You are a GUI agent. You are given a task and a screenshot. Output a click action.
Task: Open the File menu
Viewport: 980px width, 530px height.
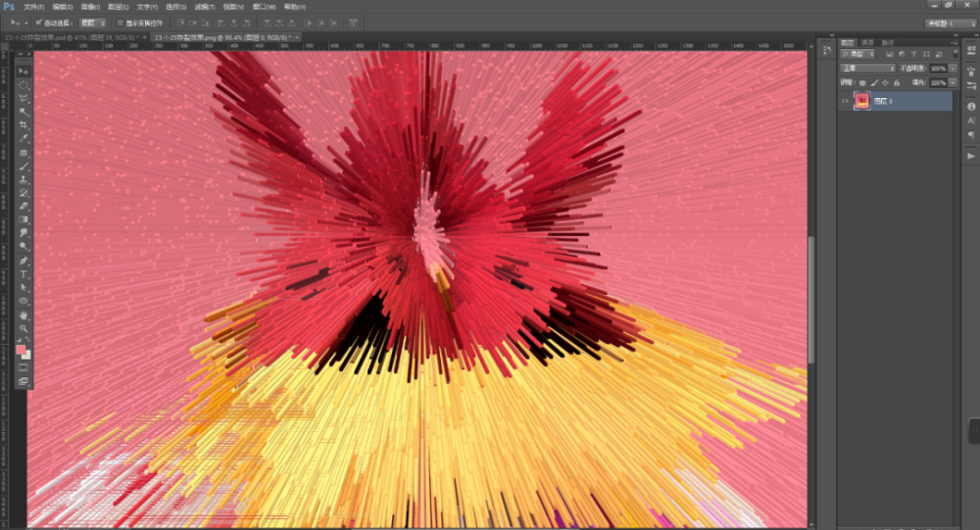point(33,7)
